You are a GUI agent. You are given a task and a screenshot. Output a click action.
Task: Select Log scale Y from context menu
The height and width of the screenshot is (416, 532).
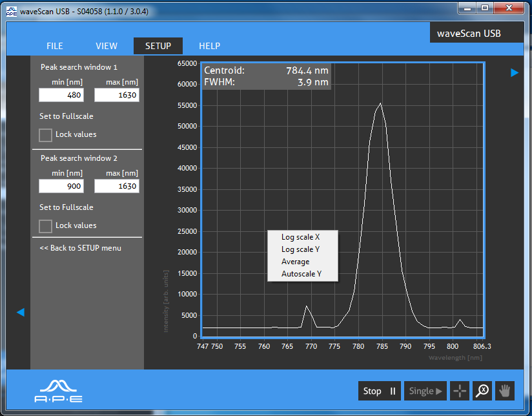301,249
